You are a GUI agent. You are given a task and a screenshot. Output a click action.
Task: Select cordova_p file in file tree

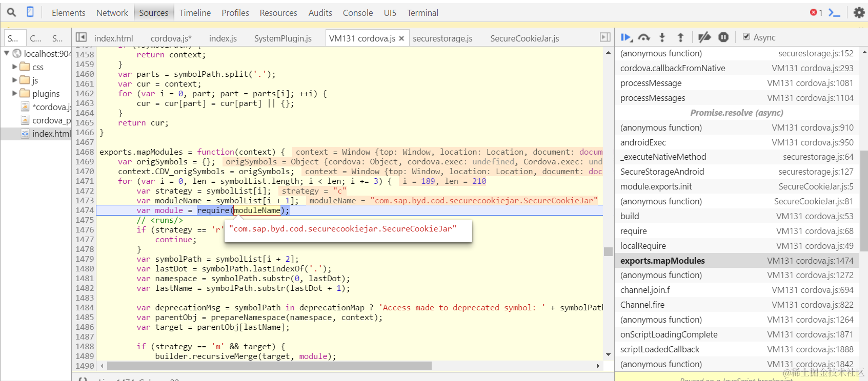46,120
